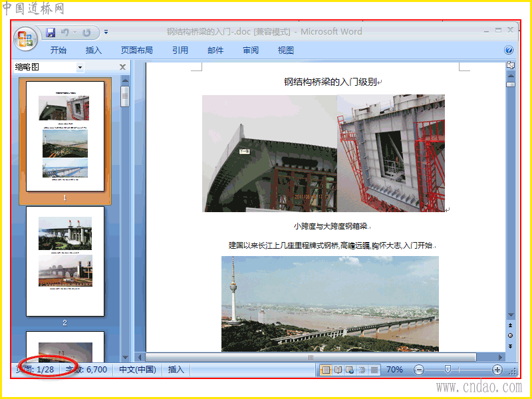Screen dimensions: 532x399
Task: Go to next page button
Action: [510, 346]
